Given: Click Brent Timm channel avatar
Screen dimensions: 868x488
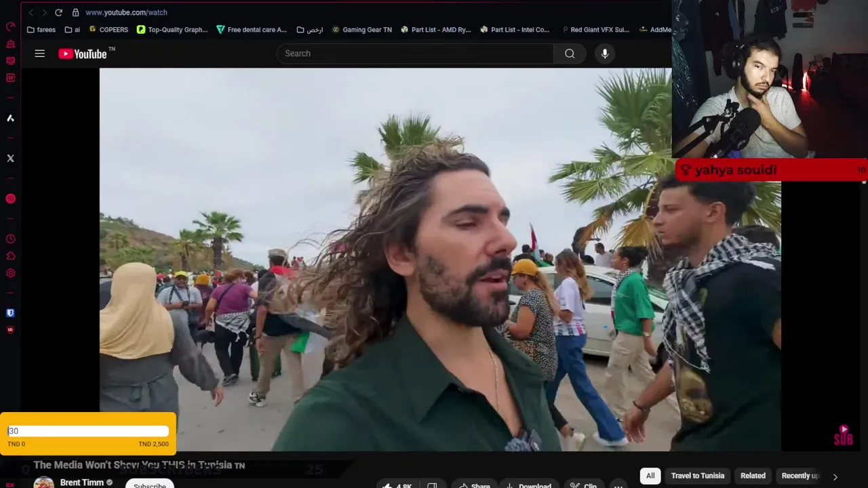Looking at the screenshot, I should pyautogui.click(x=44, y=483).
